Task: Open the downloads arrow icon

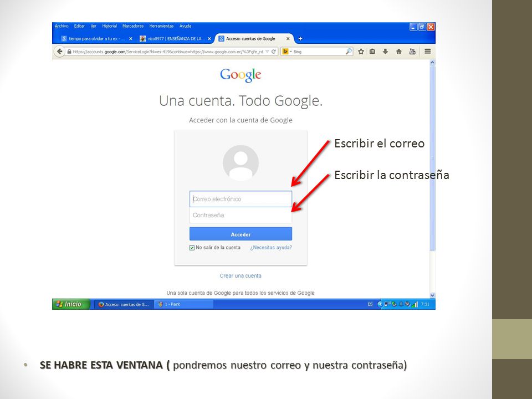Action: click(x=386, y=52)
